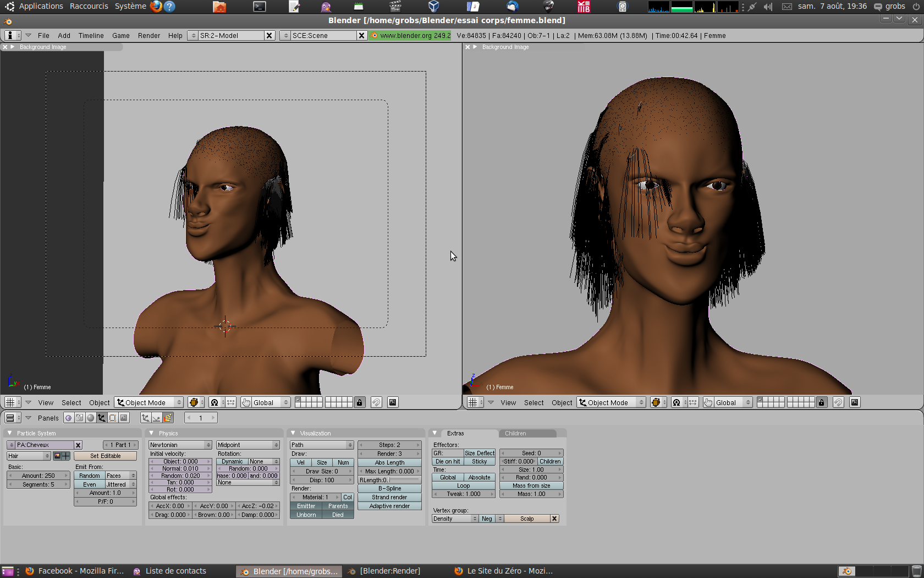924x578 pixels.
Task: Click the Amount: 250 field
Action: coord(38,476)
